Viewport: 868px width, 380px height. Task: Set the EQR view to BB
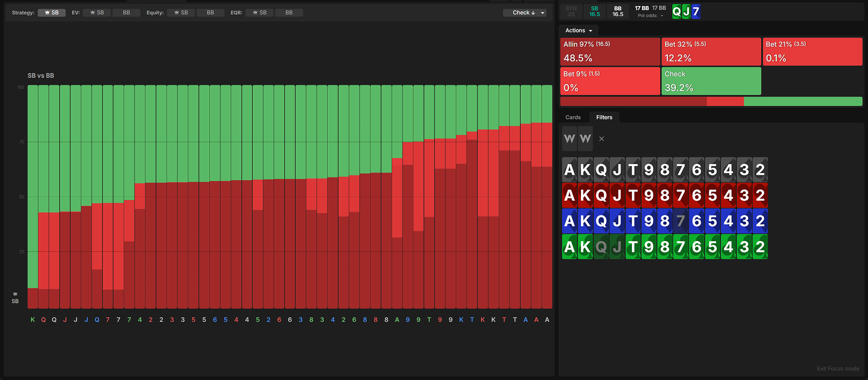[x=289, y=12]
